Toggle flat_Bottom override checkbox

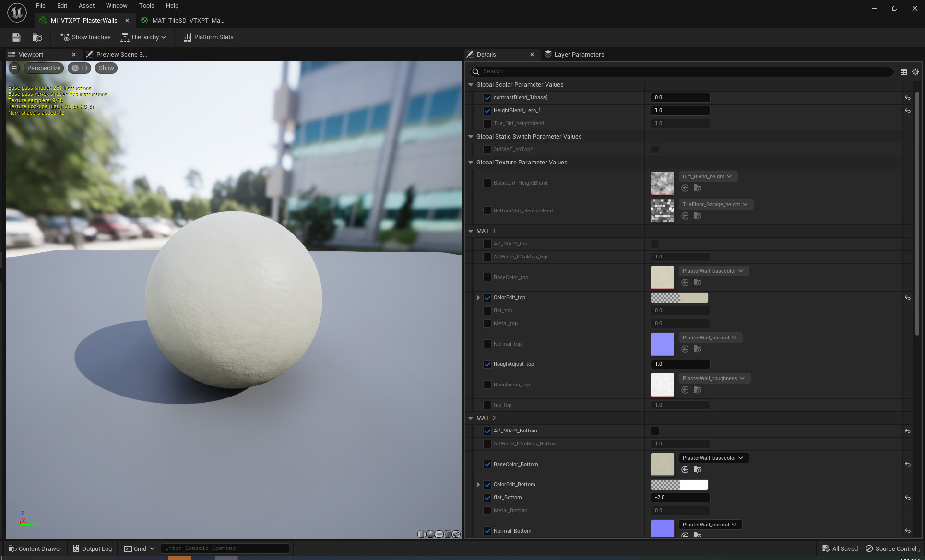[x=487, y=498]
